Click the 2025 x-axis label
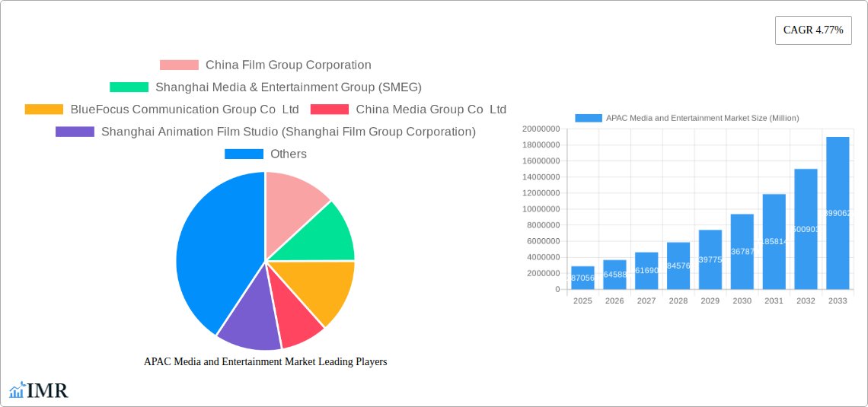Image resolution: width=868 pixels, height=407 pixels. [582, 300]
